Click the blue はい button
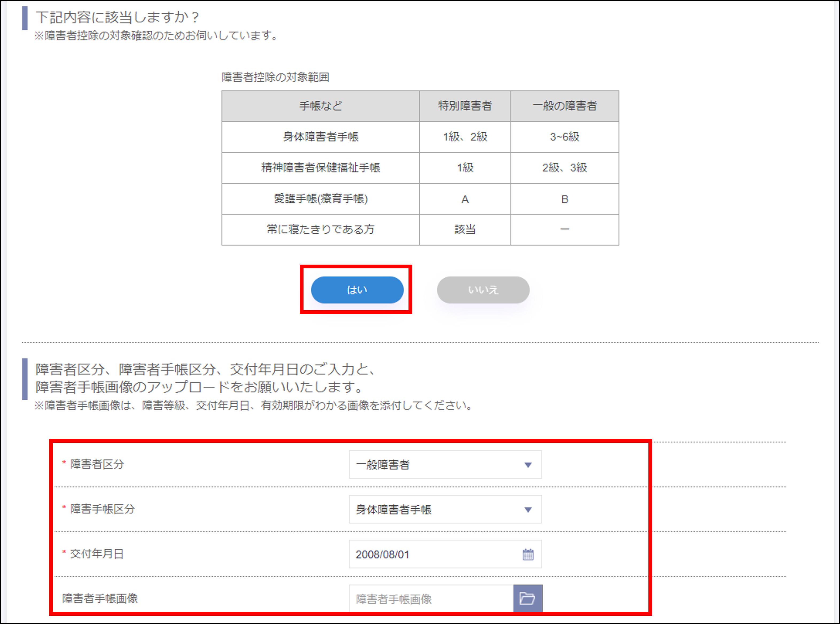 [x=357, y=290]
